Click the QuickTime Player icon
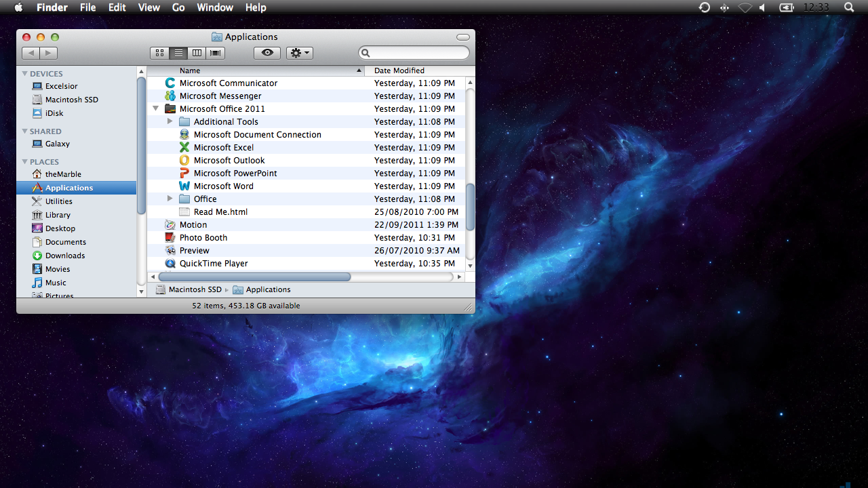 [x=170, y=263]
